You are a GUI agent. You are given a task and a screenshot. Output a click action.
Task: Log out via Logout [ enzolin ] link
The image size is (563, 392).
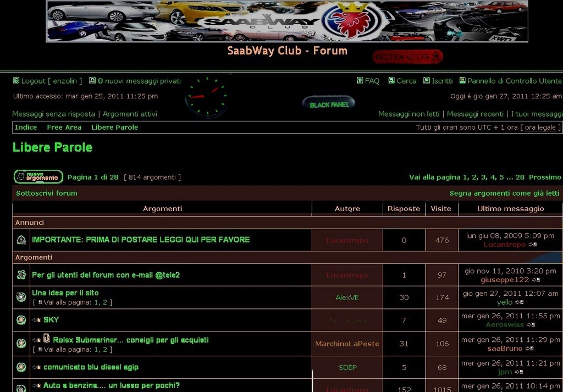tap(51, 81)
